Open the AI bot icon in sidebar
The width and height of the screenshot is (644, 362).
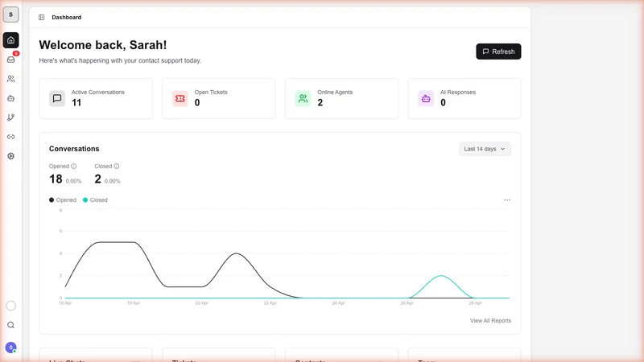(10, 98)
